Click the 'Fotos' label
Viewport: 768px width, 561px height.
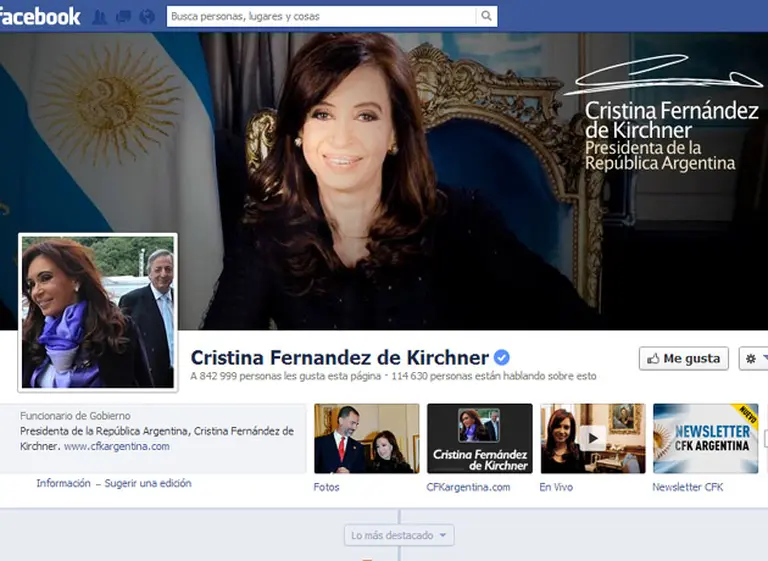pos(326,487)
